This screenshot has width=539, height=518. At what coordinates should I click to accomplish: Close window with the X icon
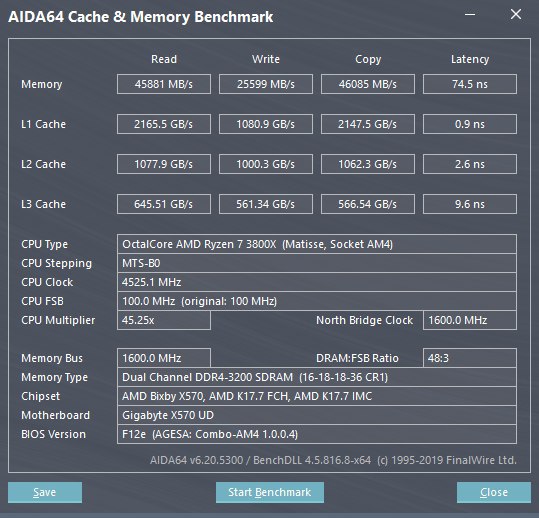tap(516, 14)
